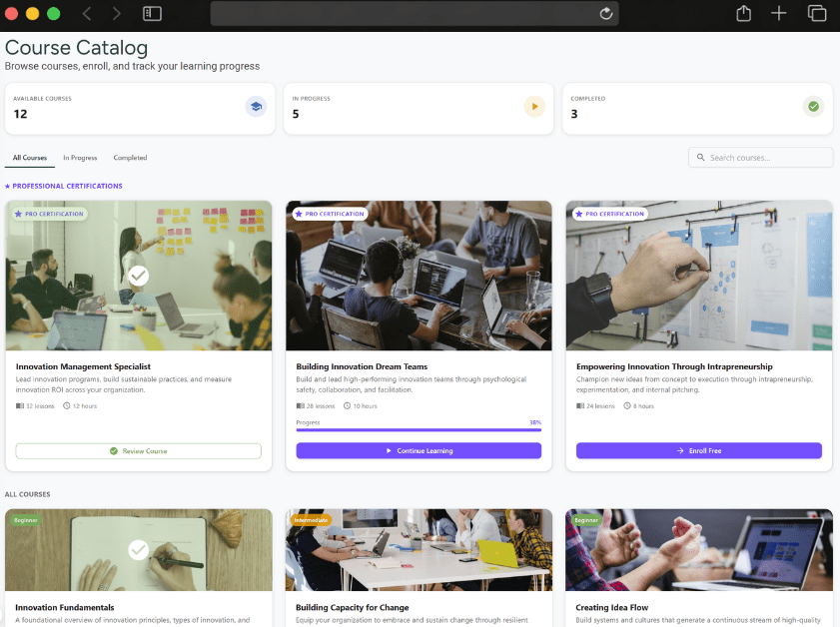Viewport: 840px width, 627px height.
Task: Open Building Innovation Dream Teams course image
Action: (419, 276)
